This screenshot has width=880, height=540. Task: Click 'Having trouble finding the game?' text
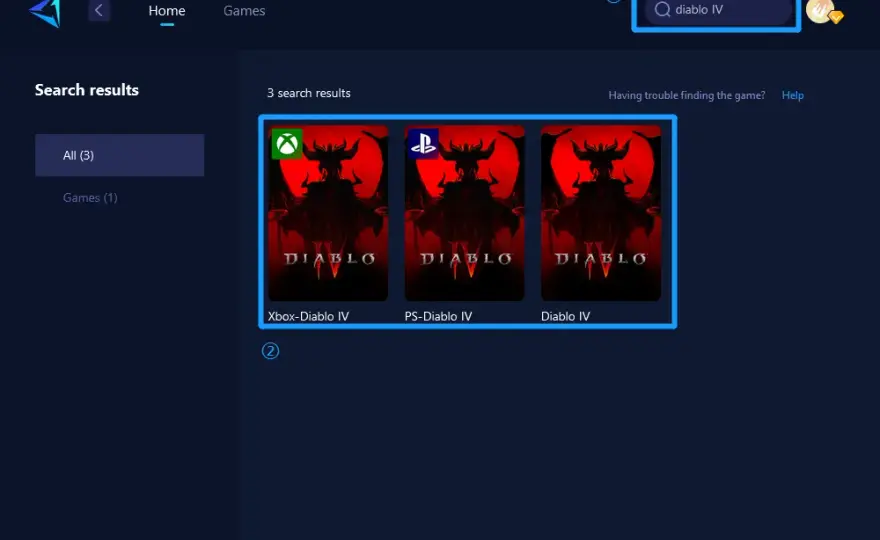click(686, 95)
